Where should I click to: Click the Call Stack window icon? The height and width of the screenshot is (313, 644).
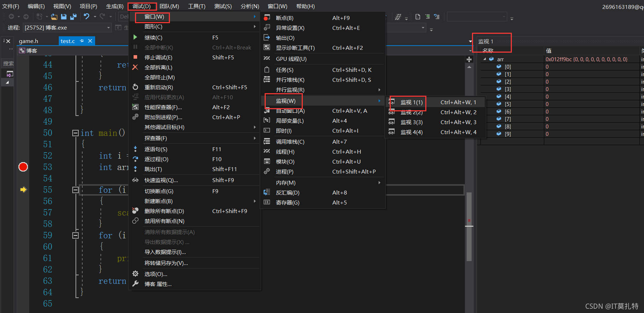point(267,142)
